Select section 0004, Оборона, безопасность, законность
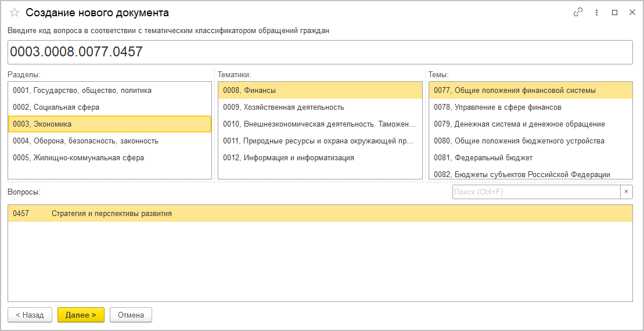This screenshot has width=644, height=331. click(85, 141)
